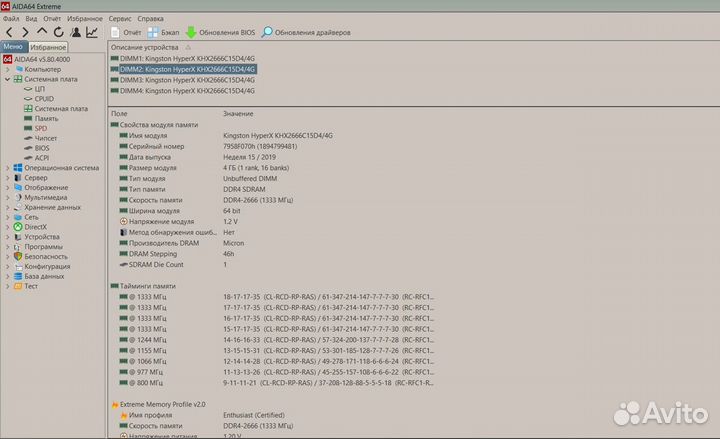Viewport: 720px width, 439px height.
Task: Expand the DirectX tree node
Action: (7, 227)
